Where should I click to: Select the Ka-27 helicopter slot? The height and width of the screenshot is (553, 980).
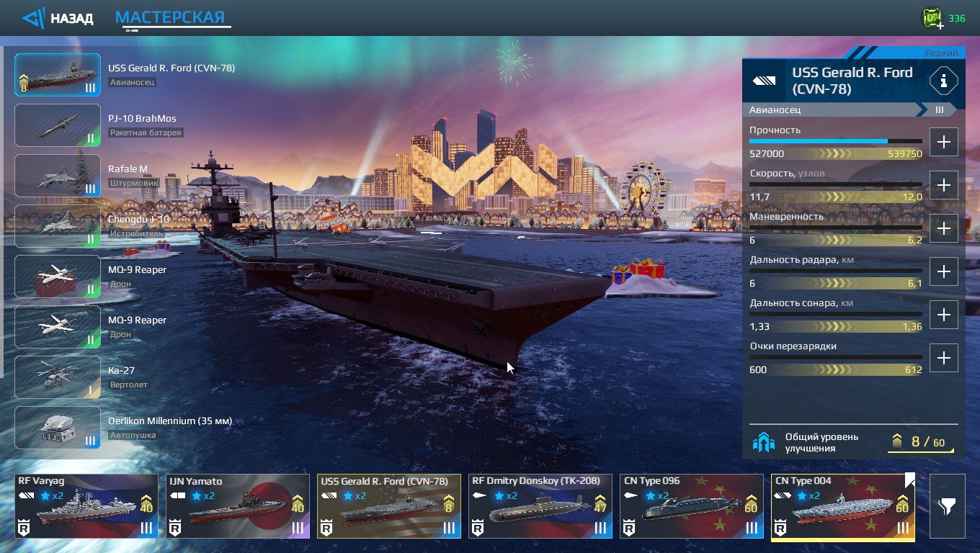(x=58, y=377)
